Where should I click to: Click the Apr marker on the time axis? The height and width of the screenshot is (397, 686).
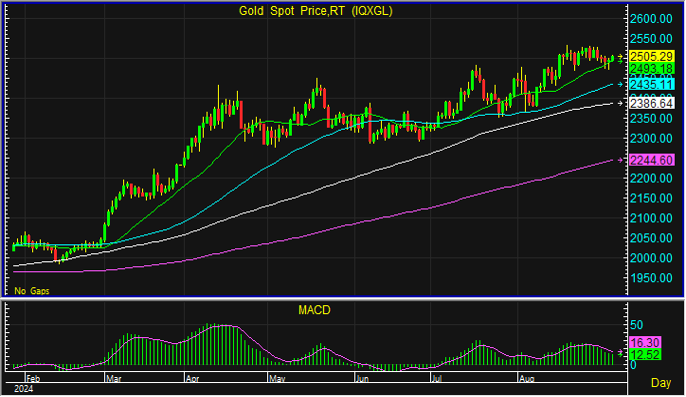(x=192, y=378)
